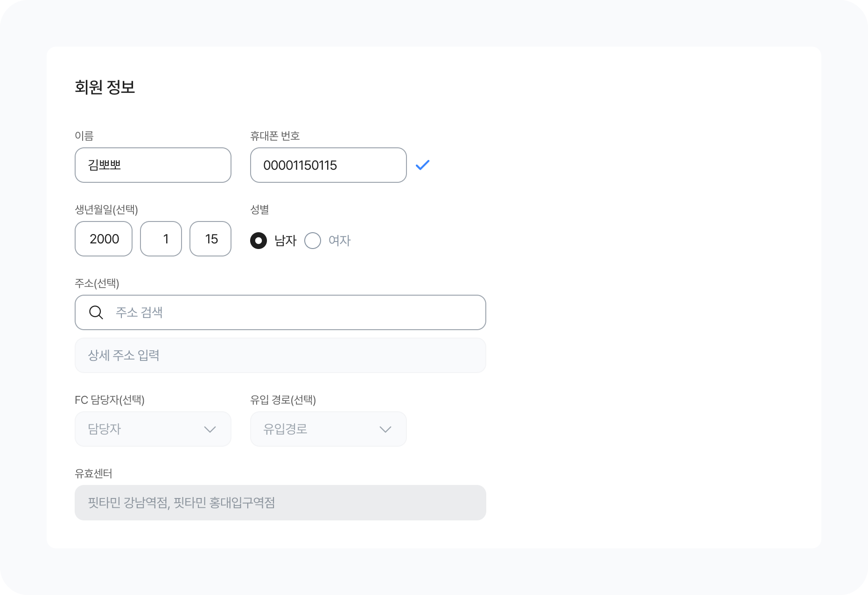Click the 유효센터 field showing 핏타민 centers
868x595 pixels.
[280, 503]
